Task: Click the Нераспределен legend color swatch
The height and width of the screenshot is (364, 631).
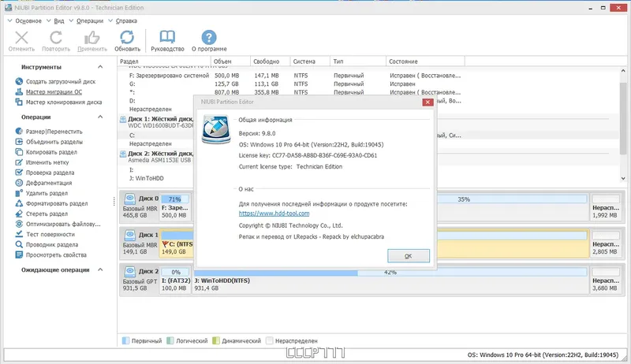Action: (269, 340)
